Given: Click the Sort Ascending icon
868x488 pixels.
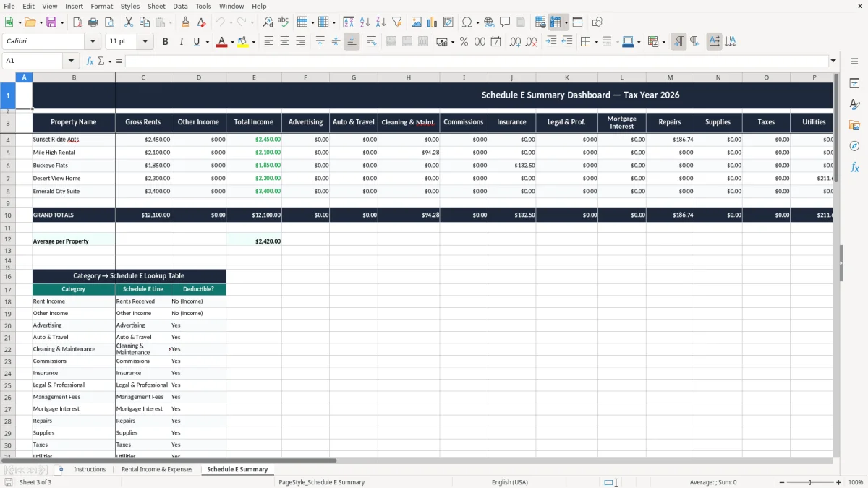Looking at the screenshot, I should [x=365, y=22].
